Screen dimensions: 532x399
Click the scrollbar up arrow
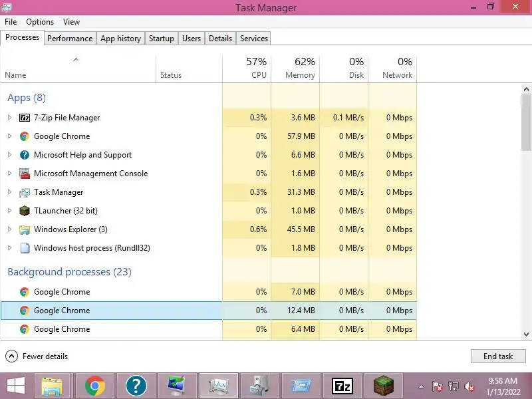526,90
